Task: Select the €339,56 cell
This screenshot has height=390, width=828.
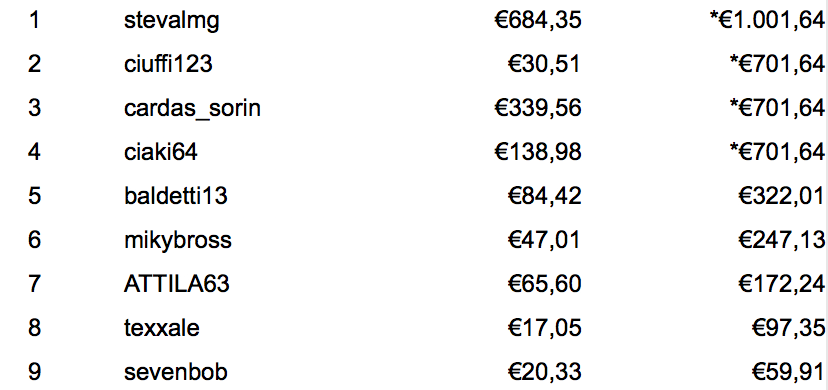Action: point(538,108)
